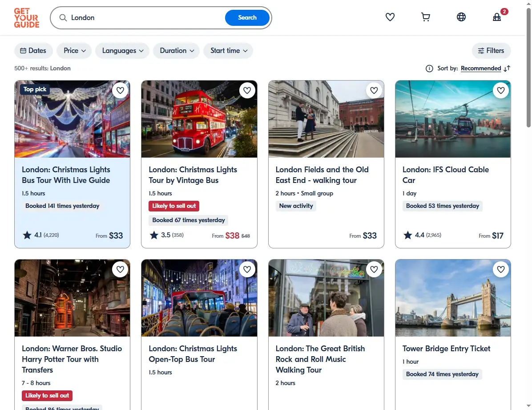Open the Dates filter

coord(33,51)
